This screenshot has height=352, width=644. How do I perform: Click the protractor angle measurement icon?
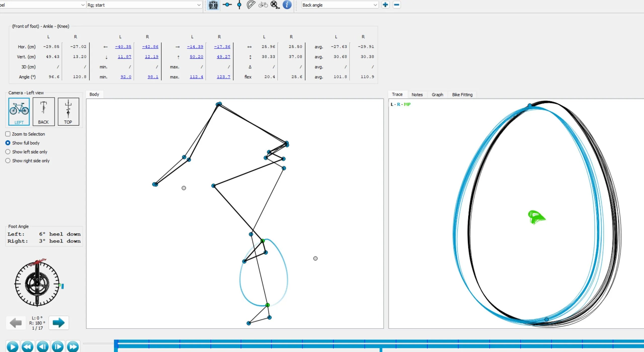(x=251, y=5)
